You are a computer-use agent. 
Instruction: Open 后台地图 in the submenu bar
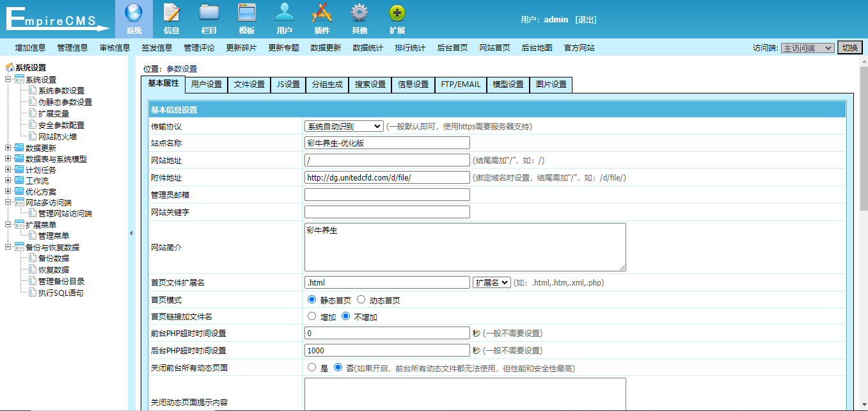(x=537, y=48)
